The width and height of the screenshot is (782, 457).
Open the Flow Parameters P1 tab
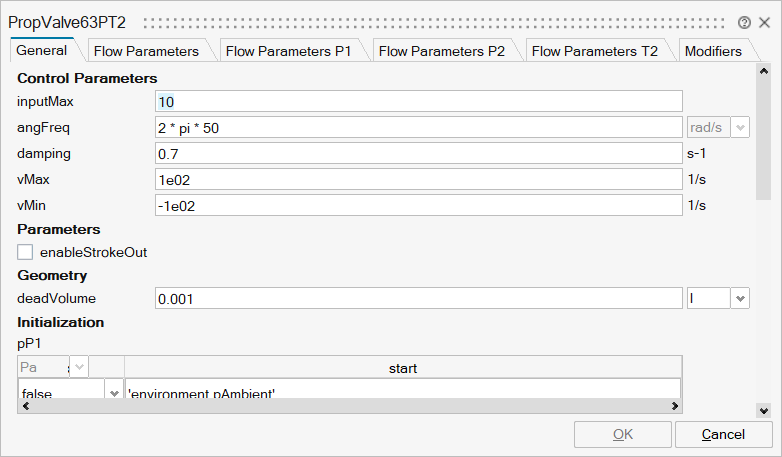pyautogui.click(x=289, y=51)
